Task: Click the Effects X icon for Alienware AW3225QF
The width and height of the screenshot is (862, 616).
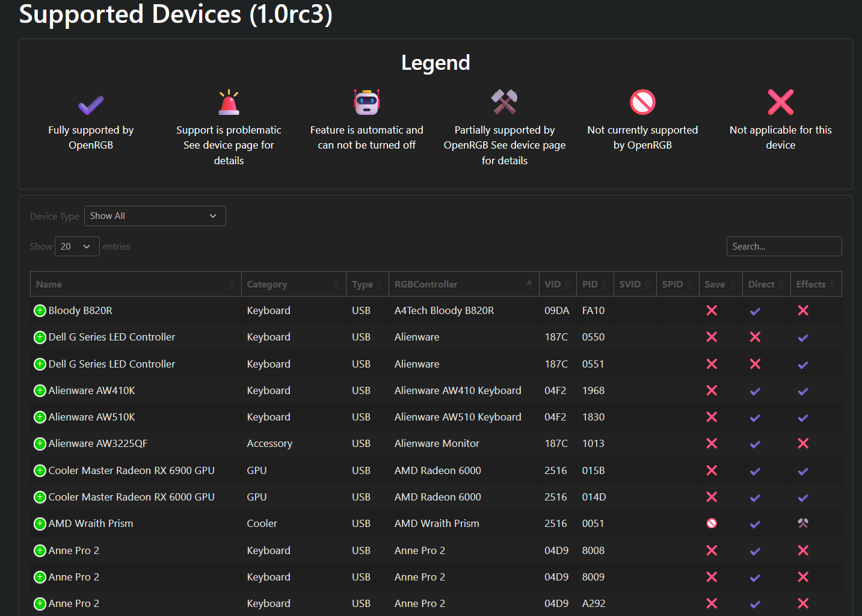Action: 803,443
